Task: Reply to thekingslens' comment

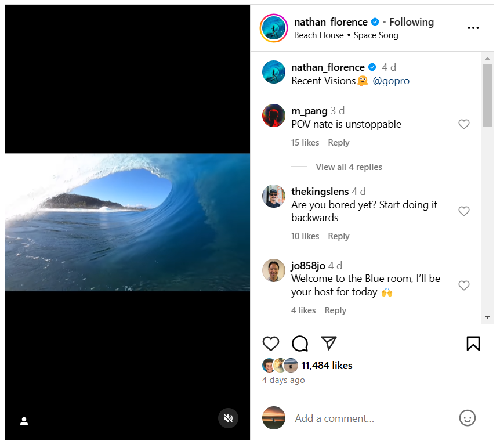Action: click(x=338, y=236)
